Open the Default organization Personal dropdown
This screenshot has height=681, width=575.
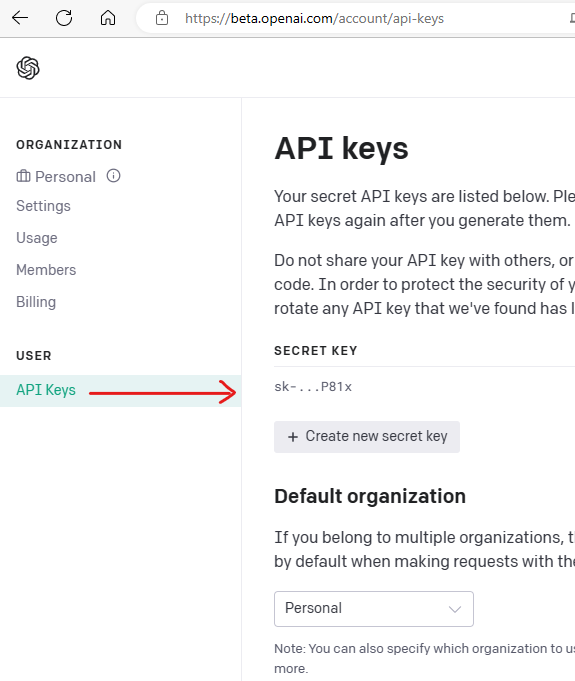tap(373, 608)
